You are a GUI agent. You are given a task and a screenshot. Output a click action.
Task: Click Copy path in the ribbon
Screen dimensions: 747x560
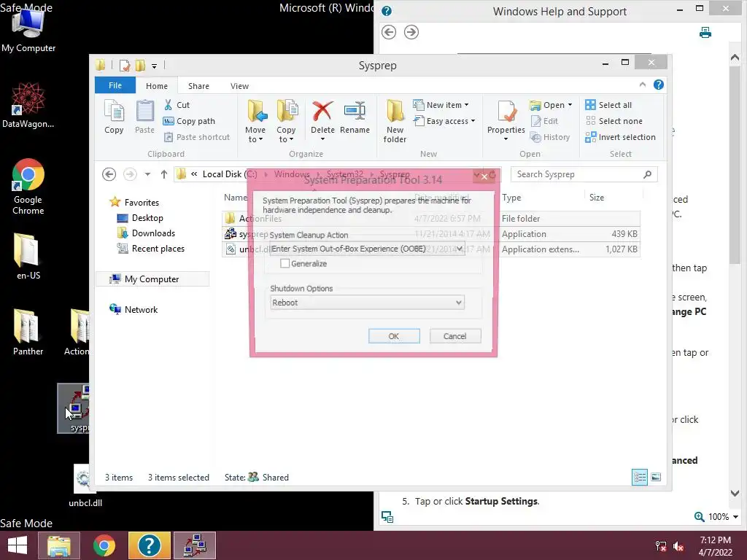tap(189, 121)
